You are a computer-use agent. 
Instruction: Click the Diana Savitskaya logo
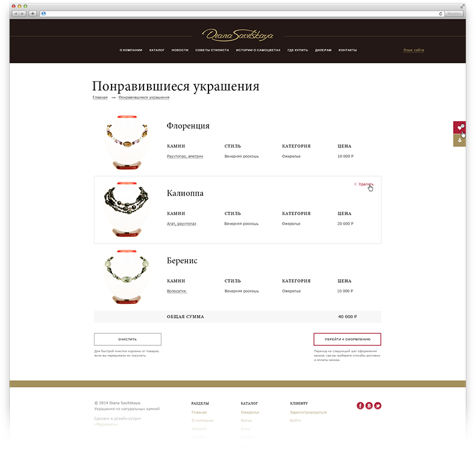[x=237, y=35]
